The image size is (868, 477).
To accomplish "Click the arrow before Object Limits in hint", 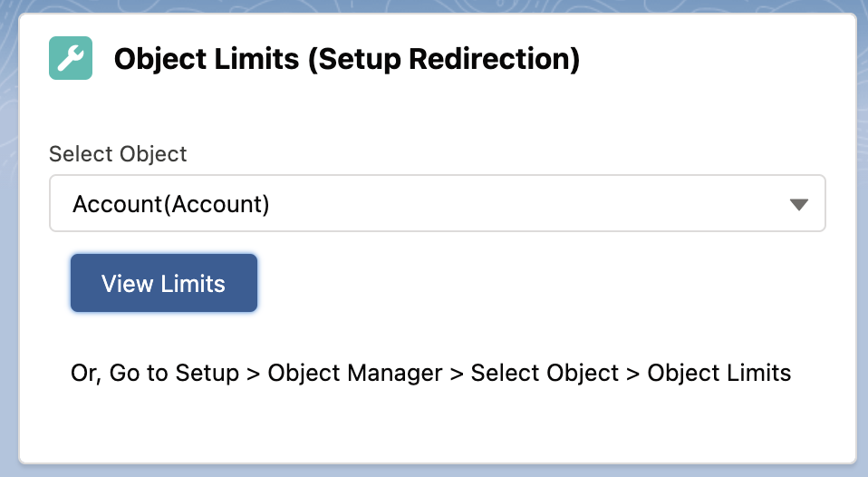I will click(x=633, y=374).
